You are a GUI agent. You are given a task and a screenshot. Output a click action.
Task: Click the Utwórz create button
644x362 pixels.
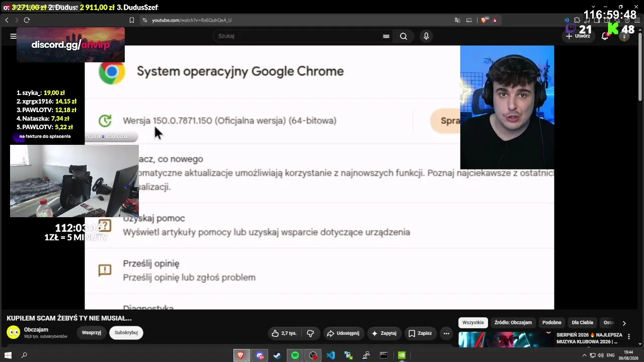pos(578,36)
